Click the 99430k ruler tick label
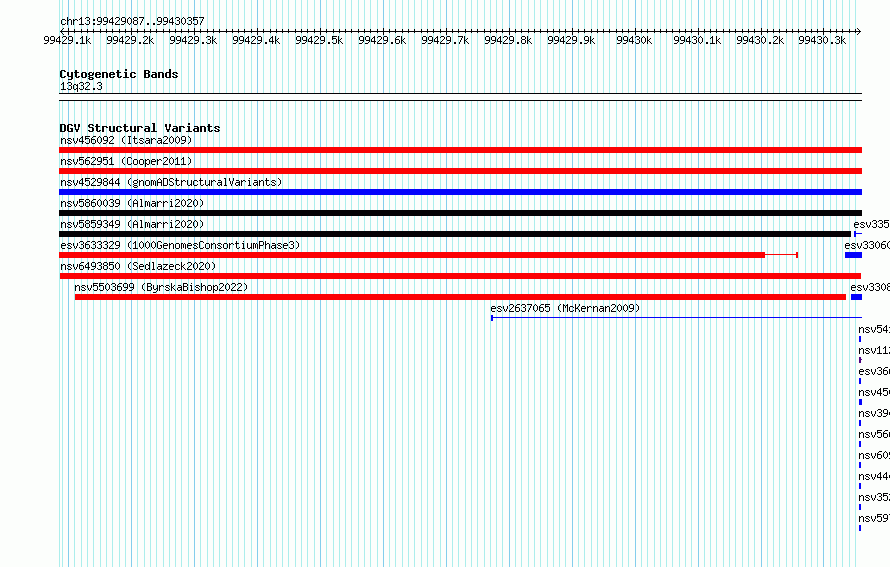This screenshot has height=567, width=890. pos(634,40)
